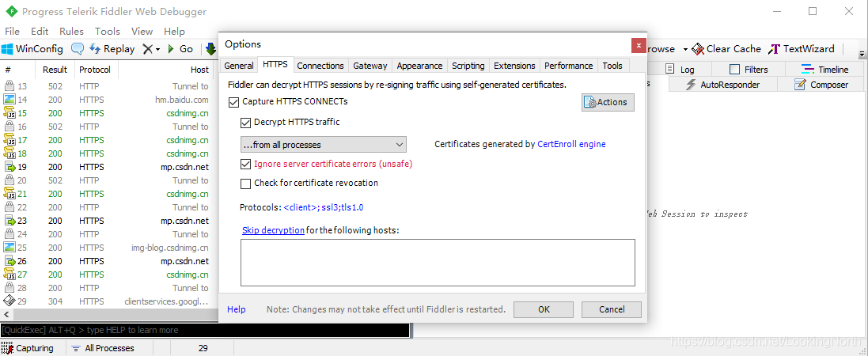The width and height of the screenshot is (868, 356).
Task: Open the Gateway options tab
Action: pyautogui.click(x=370, y=66)
